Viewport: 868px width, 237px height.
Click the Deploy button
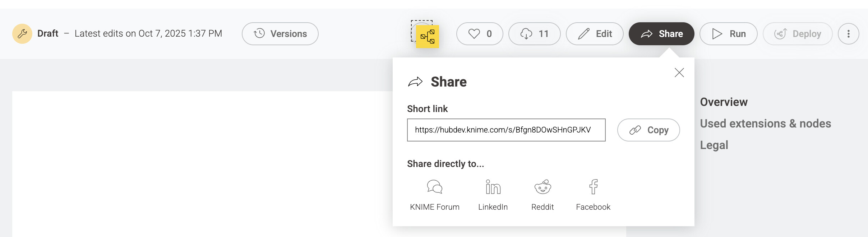tap(797, 34)
